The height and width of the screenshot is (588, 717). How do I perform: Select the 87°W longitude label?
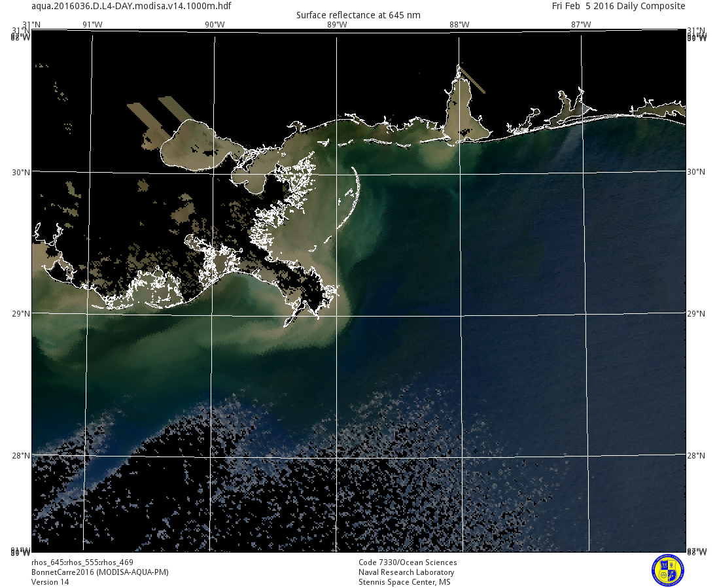(580, 25)
